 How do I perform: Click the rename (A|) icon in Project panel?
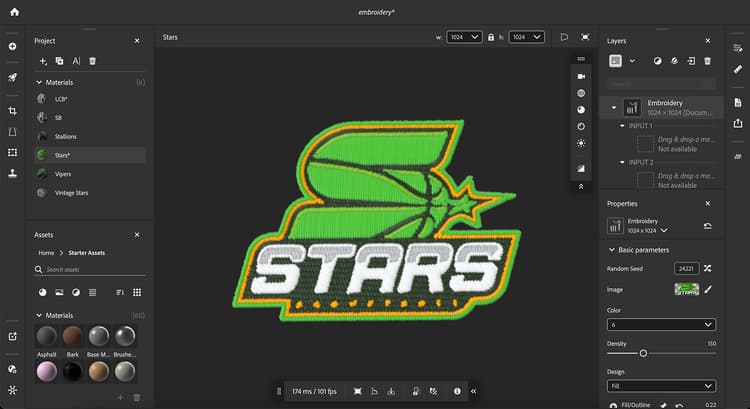tap(76, 61)
